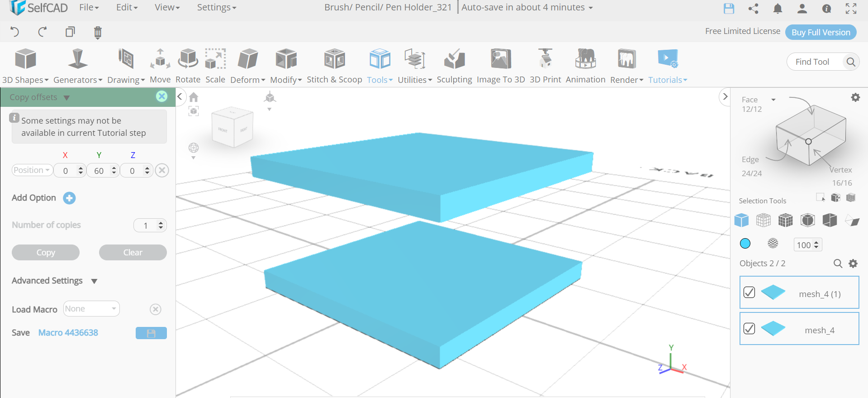Open right panel settings gear
Viewport: 868px width, 398px height.
(855, 97)
